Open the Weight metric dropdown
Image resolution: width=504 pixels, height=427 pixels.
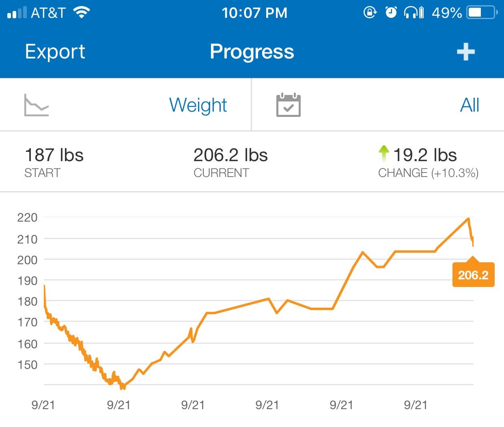(x=198, y=105)
